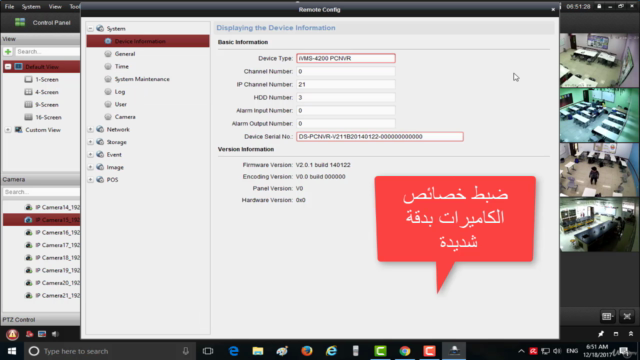Open Microsoft Edge from taskbar

(233, 351)
